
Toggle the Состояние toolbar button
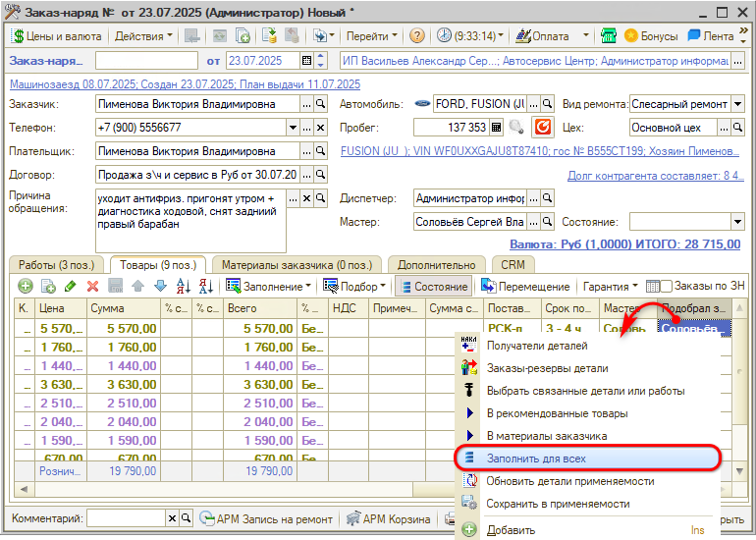coord(433,287)
